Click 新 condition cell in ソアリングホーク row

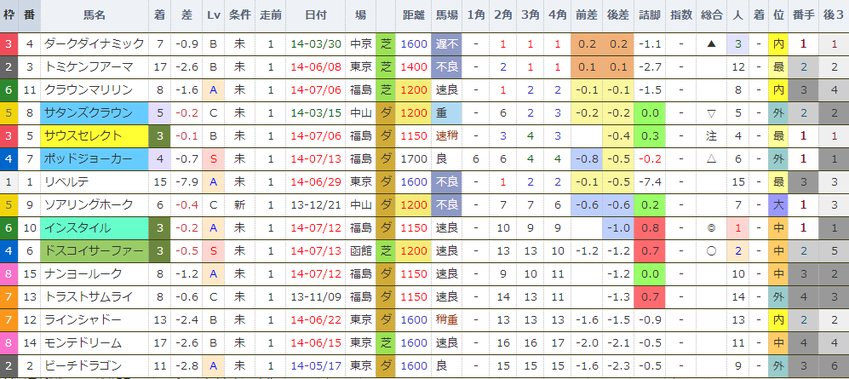pos(240,205)
